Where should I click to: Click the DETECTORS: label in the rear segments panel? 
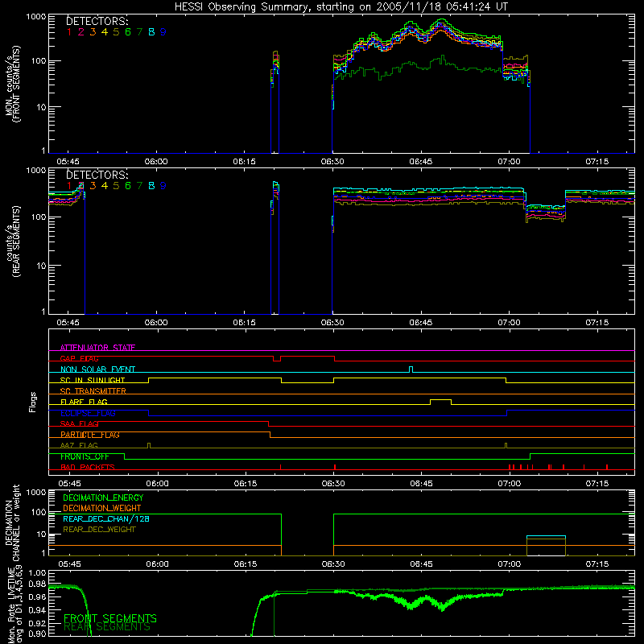pos(97,175)
